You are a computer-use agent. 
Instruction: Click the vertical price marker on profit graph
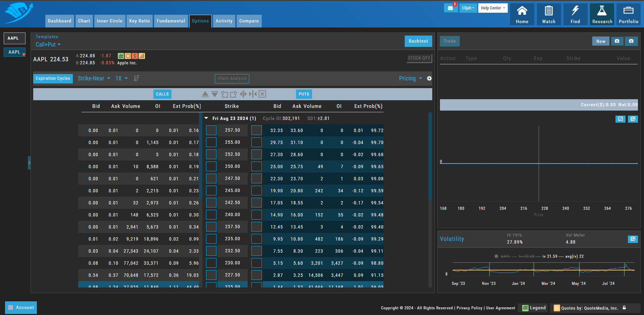pos(539,164)
